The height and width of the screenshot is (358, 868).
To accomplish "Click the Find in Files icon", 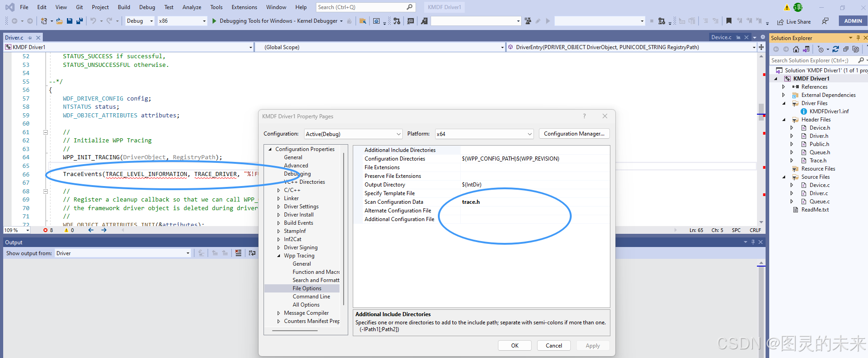I will click(x=363, y=21).
